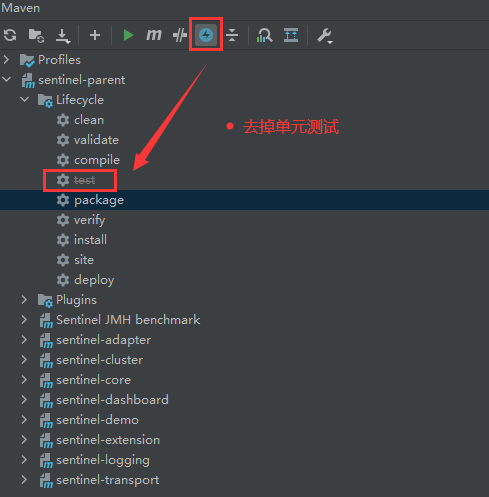The height and width of the screenshot is (497, 489).
Task: Expand sentinel-logging module
Action: 24,460
